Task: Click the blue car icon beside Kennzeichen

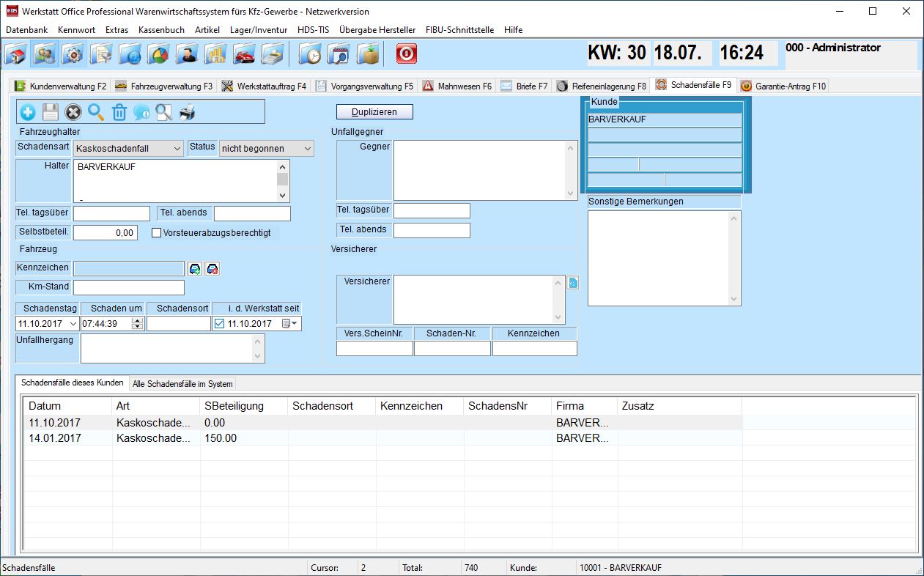Action: (x=194, y=268)
